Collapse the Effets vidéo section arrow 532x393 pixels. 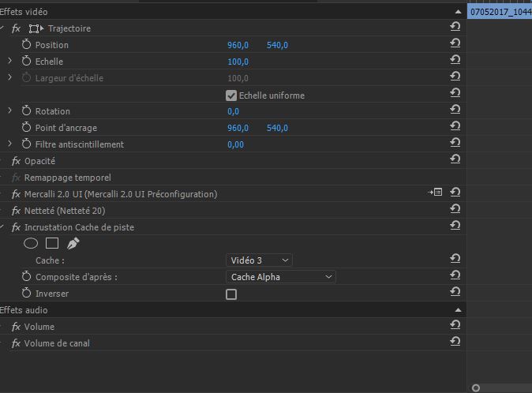pos(458,12)
